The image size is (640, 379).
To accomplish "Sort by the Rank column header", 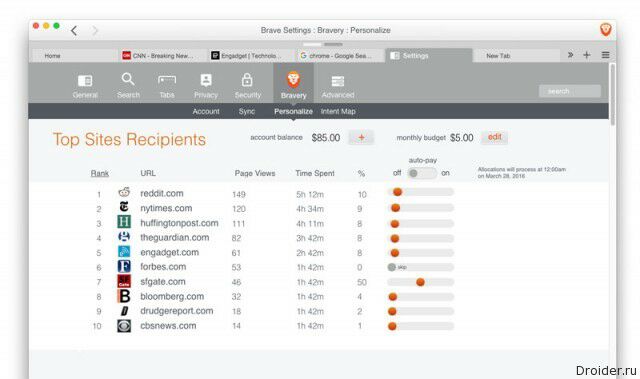I will tap(100, 173).
